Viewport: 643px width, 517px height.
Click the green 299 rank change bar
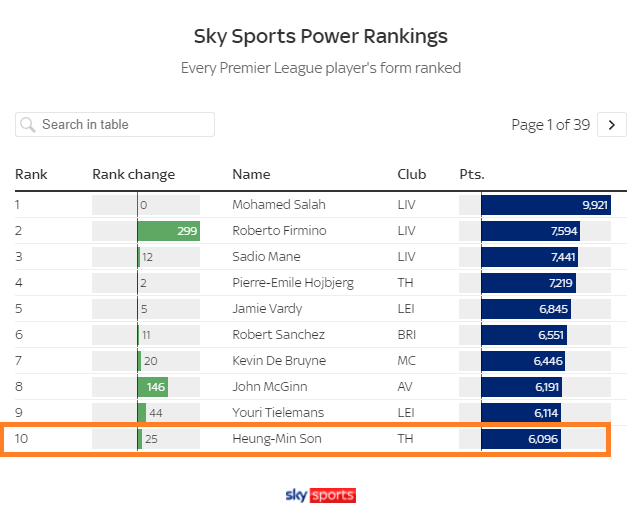(x=169, y=231)
